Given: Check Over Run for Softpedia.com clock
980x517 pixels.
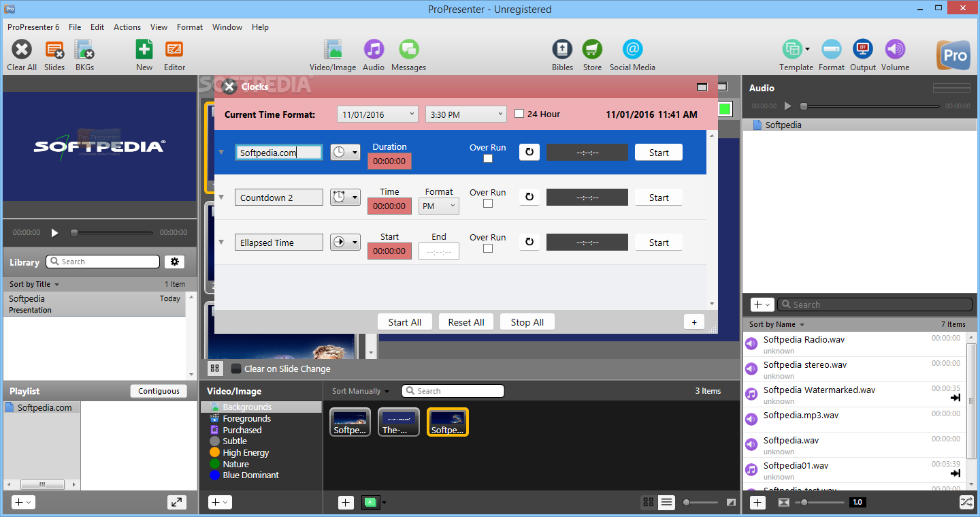Looking at the screenshot, I should [488, 159].
